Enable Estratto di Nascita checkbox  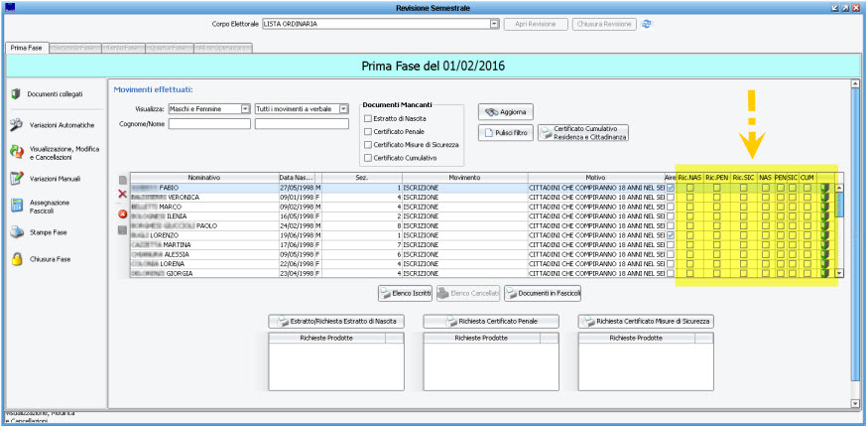point(367,117)
